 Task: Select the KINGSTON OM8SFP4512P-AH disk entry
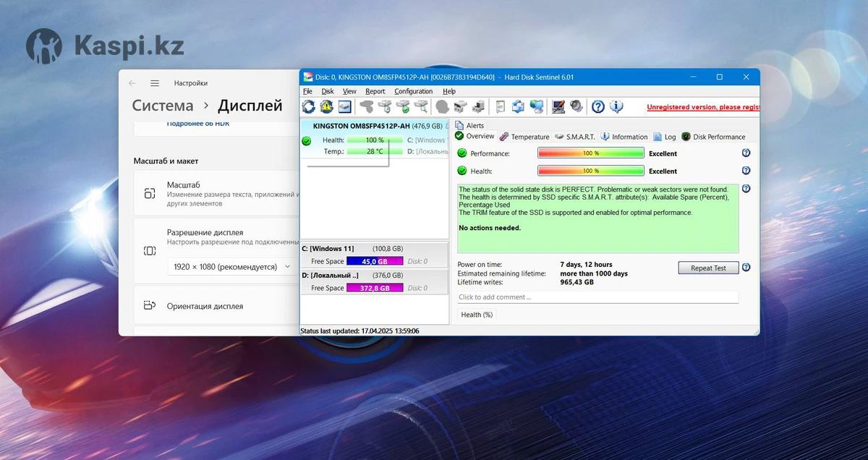[375, 139]
